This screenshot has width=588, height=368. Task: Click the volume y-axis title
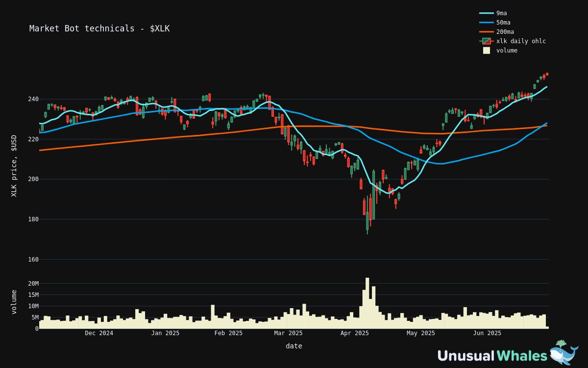coord(14,302)
